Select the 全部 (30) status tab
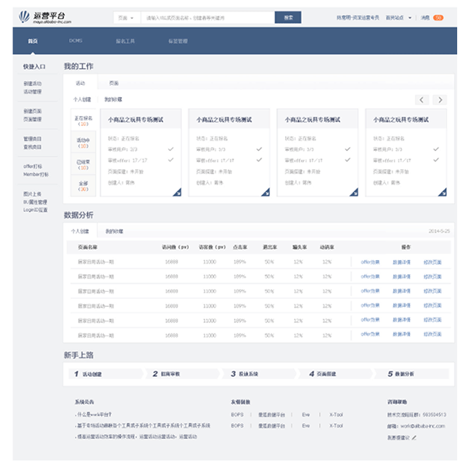Image resolution: width=472 pixels, height=476 pixels. tap(84, 186)
